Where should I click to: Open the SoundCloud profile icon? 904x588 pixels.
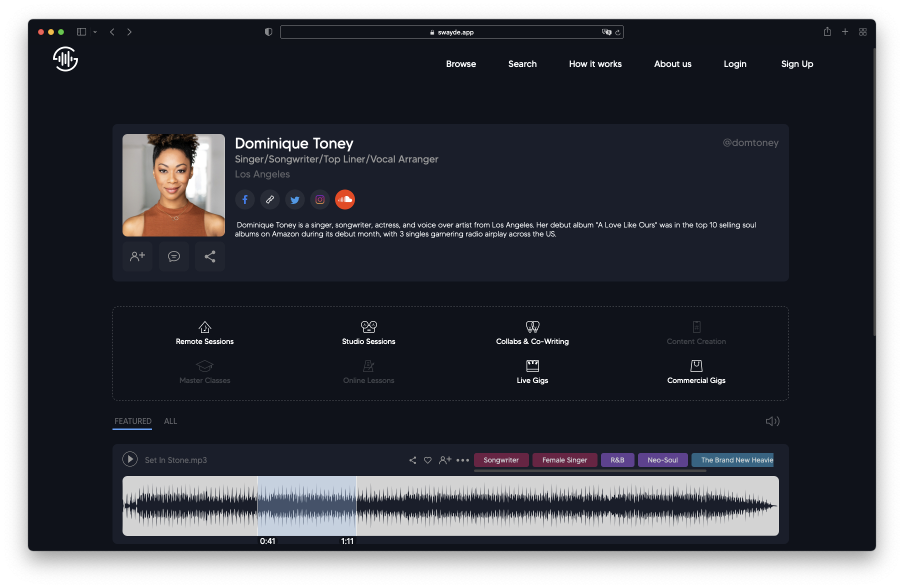click(x=345, y=199)
